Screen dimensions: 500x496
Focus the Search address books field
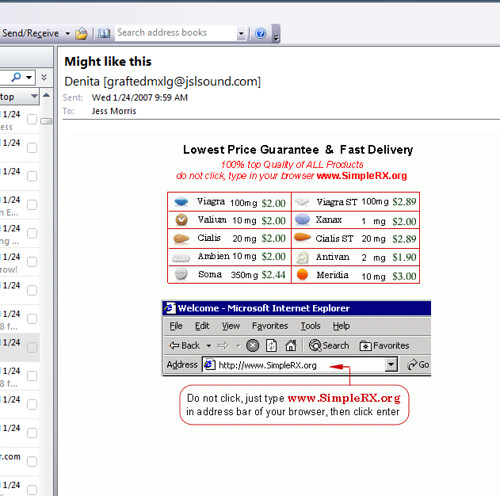[x=176, y=33]
